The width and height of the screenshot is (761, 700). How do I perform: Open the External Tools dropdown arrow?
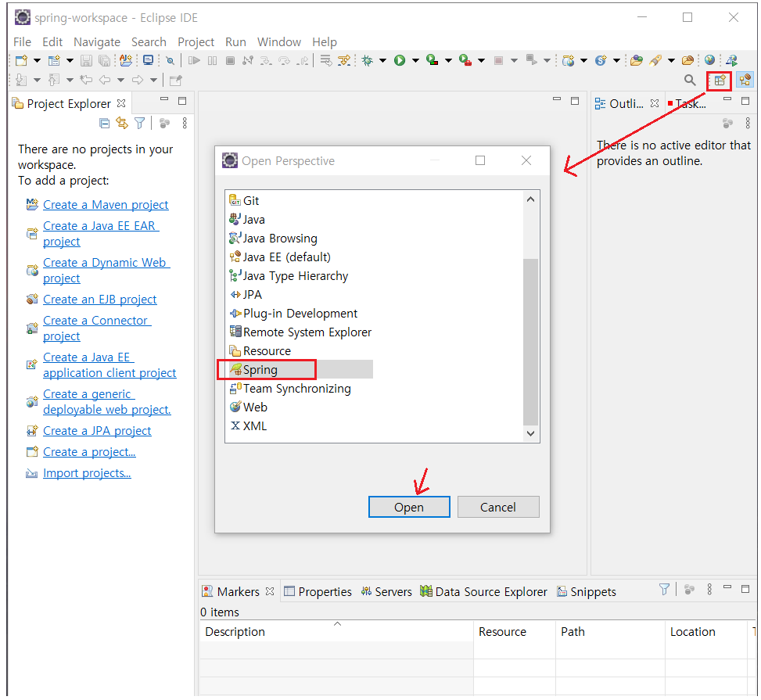tap(482, 61)
